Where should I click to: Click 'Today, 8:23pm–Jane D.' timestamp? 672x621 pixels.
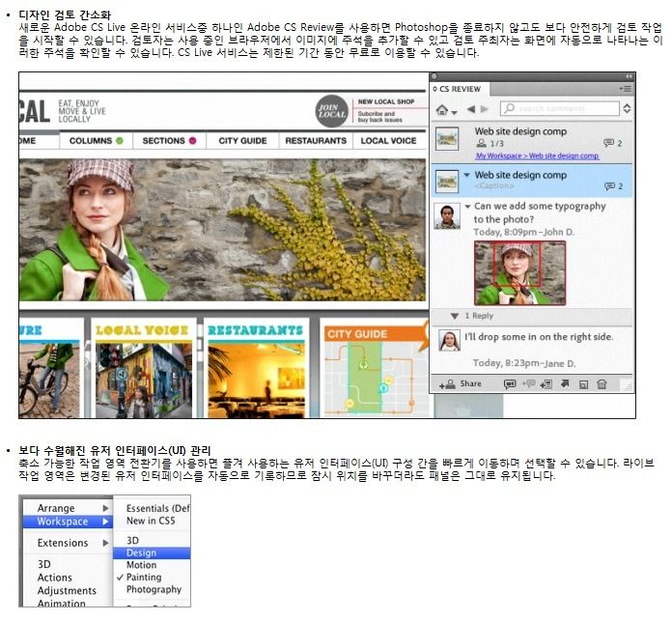(x=524, y=363)
